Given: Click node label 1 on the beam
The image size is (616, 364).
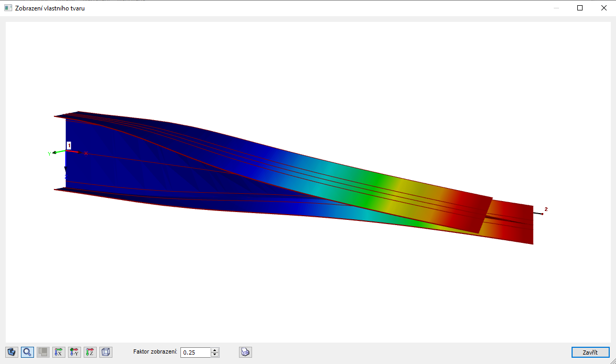Looking at the screenshot, I should point(69,146).
